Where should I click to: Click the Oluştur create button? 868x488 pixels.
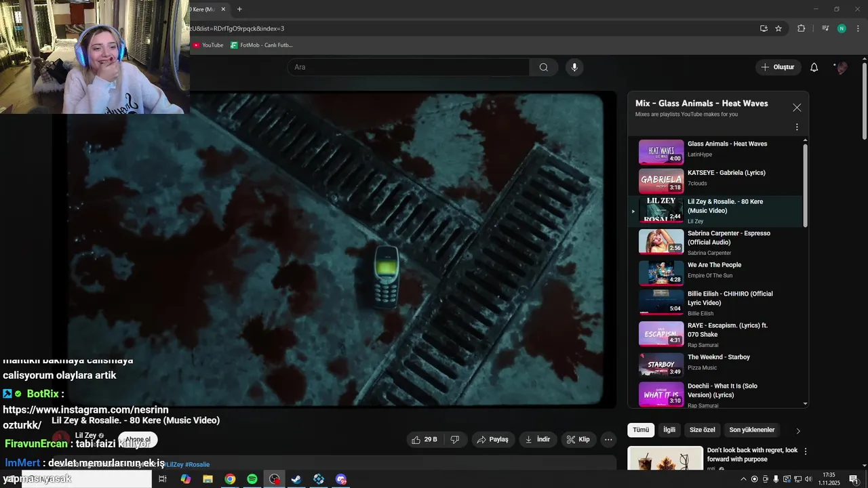(777, 67)
